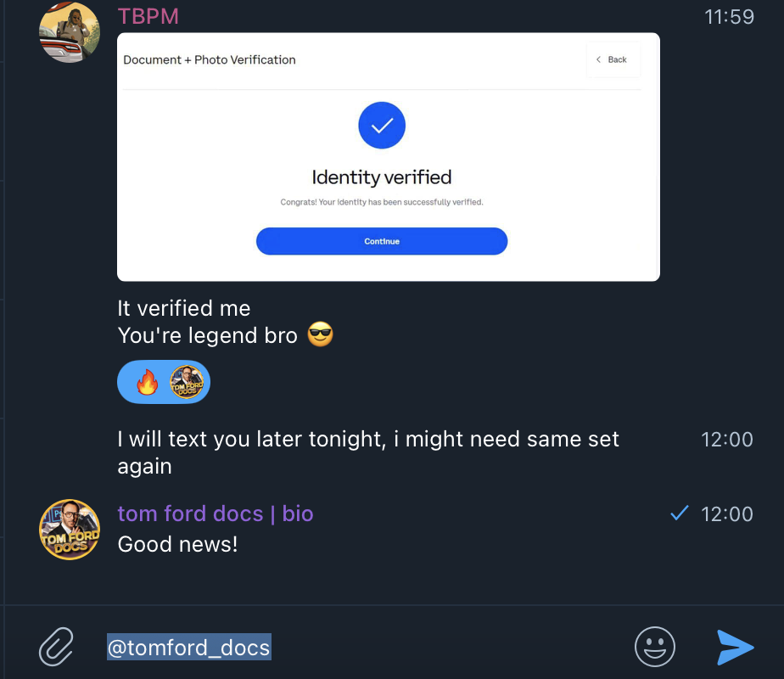Click the blue send arrow

[x=735, y=648]
